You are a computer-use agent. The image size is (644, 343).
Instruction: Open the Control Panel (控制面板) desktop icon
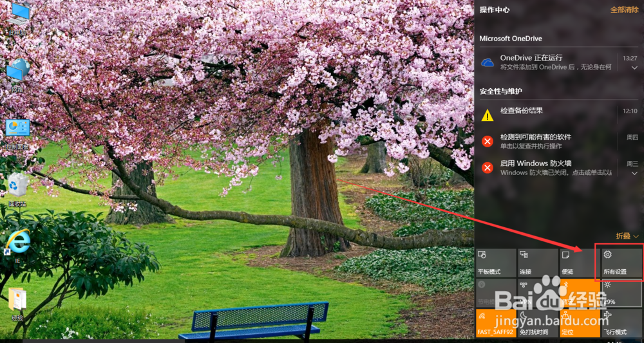pyautogui.click(x=17, y=134)
